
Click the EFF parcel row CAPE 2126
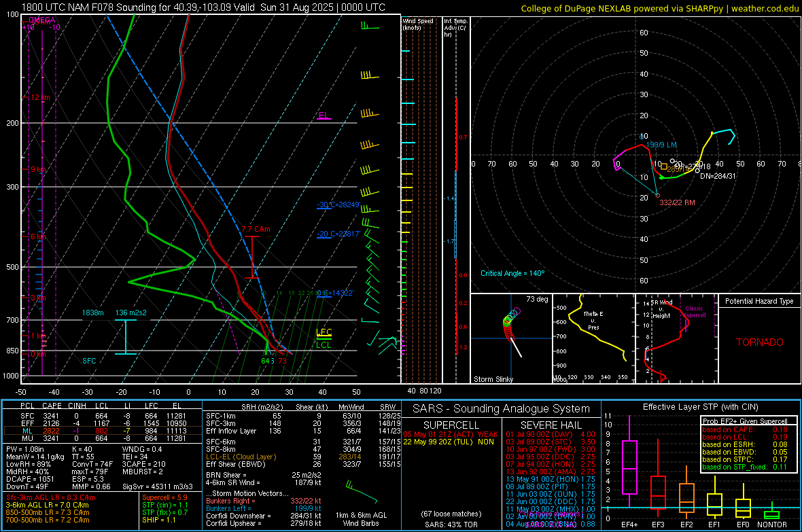[x=51, y=423]
